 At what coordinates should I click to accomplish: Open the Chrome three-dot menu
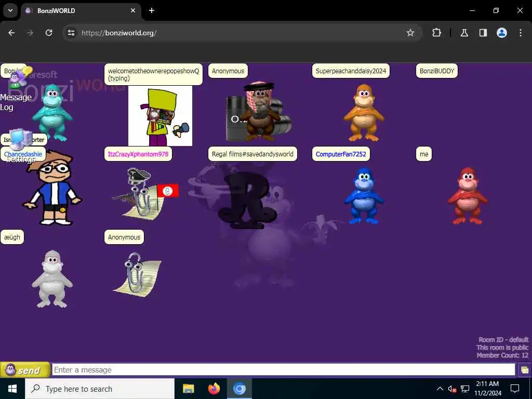point(521,33)
